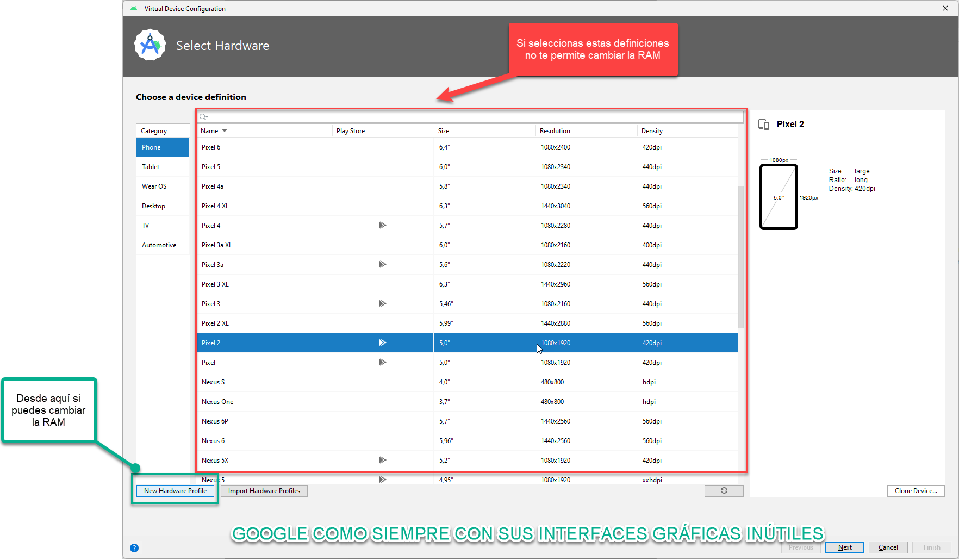Select the Pixel 4a device row

[467, 186]
